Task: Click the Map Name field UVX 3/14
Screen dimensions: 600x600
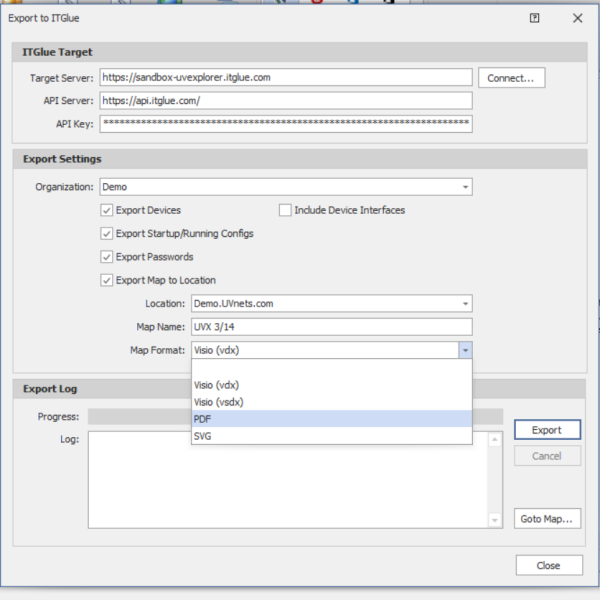Action: coord(332,327)
